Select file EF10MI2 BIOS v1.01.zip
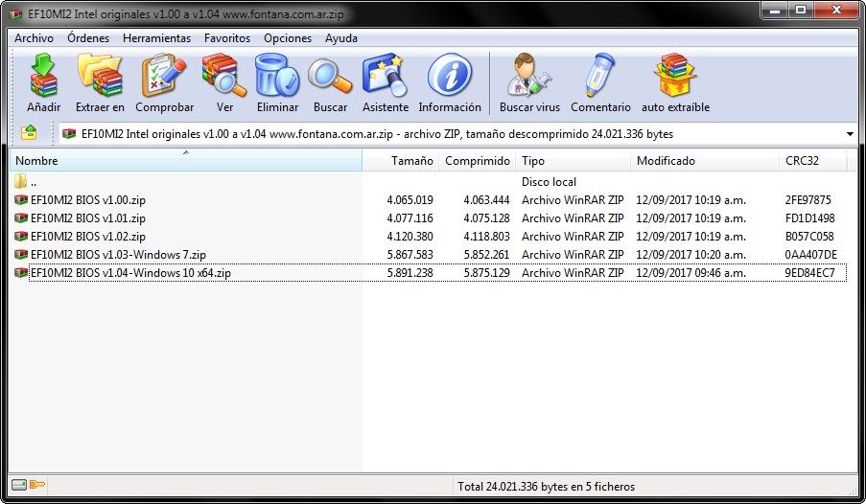The width and height of the screenshot is (866, 504). point(88,218)
